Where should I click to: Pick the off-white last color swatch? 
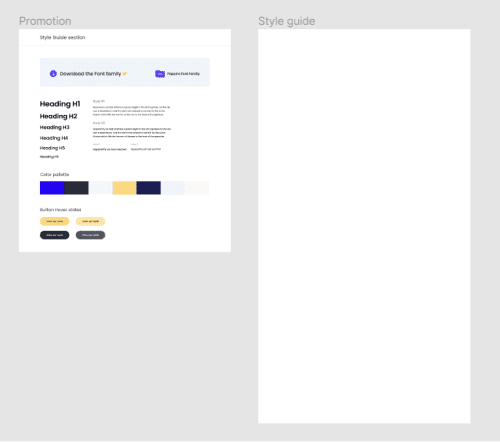point(197,188)
